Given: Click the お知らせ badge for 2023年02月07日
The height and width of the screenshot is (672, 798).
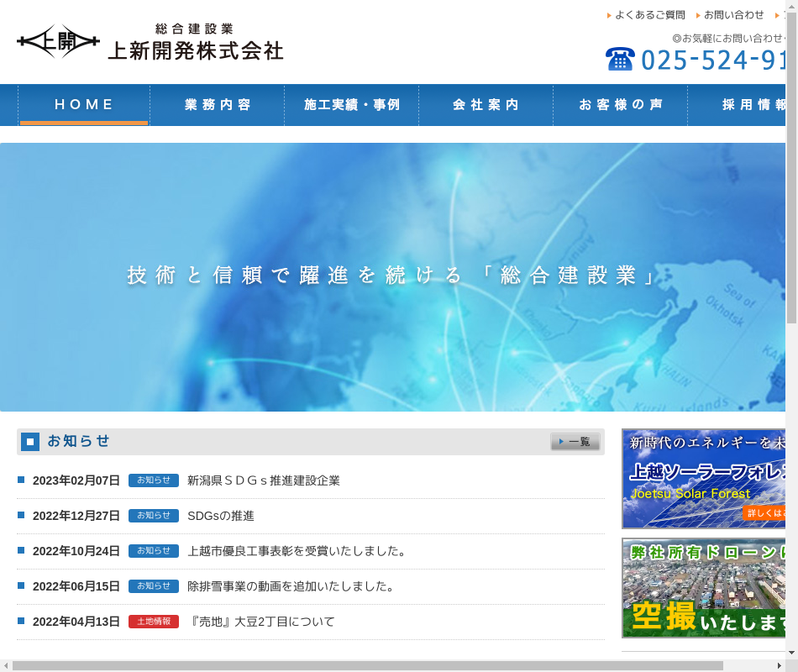Looking at the screenshot, I should [x=153, y=480].
